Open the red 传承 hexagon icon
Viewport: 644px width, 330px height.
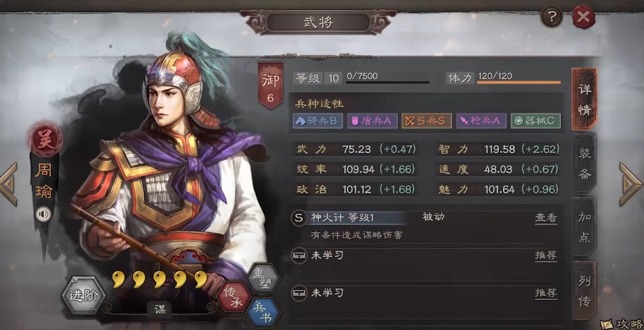coord(234,297)
